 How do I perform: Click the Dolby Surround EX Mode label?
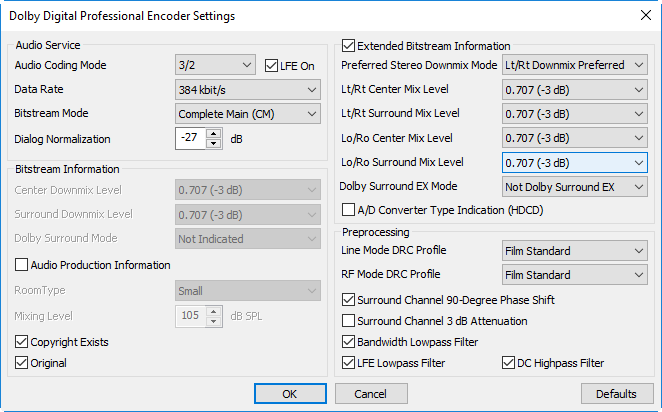(x=399, y=186)
